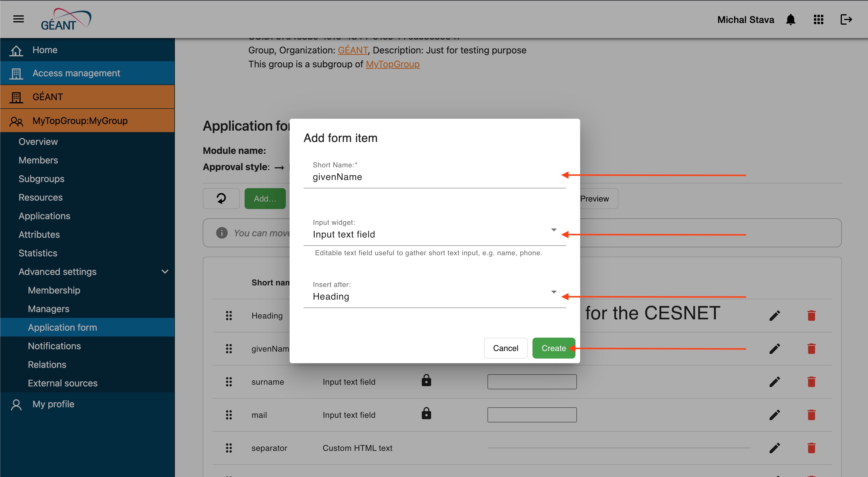Click 'Custom HTML text' in separator row
The image size is (868, 477).
pyautogui.click(x=358, y=448)
